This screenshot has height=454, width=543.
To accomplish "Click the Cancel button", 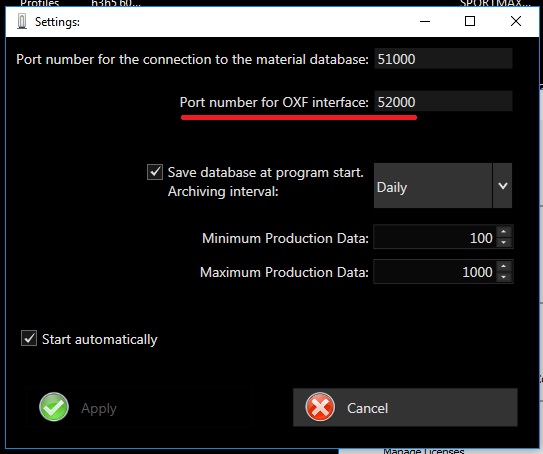I will pyautogui.click(x=405, y=407).
